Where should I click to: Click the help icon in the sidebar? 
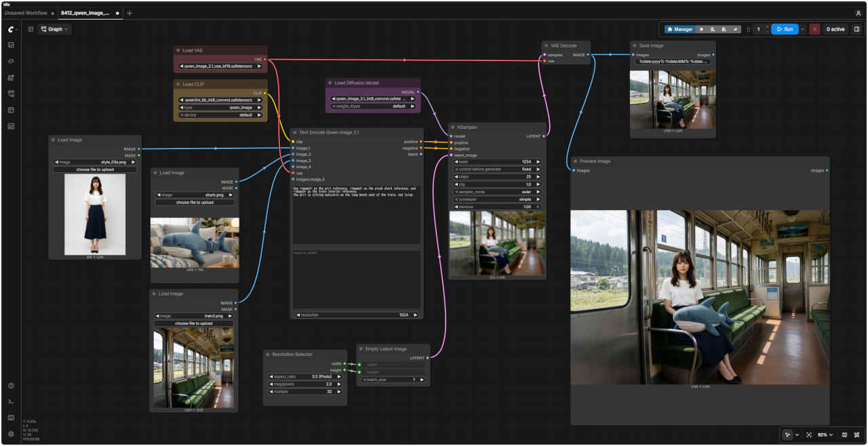click(x=11, y=386)
